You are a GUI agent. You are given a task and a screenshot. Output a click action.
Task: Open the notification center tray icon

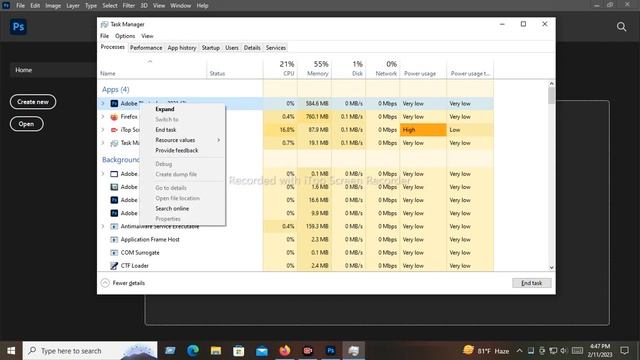point(624,351)
